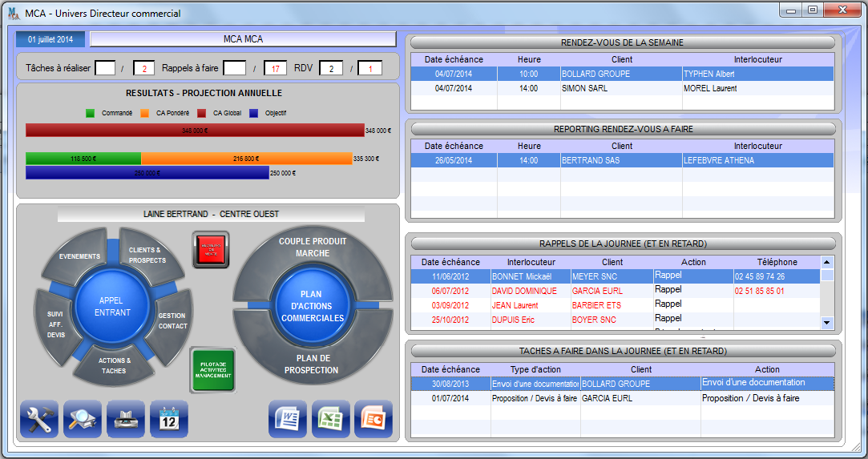Click the reminders list scroll down arrow
868x459 pixels.
[x=827, y=322]
